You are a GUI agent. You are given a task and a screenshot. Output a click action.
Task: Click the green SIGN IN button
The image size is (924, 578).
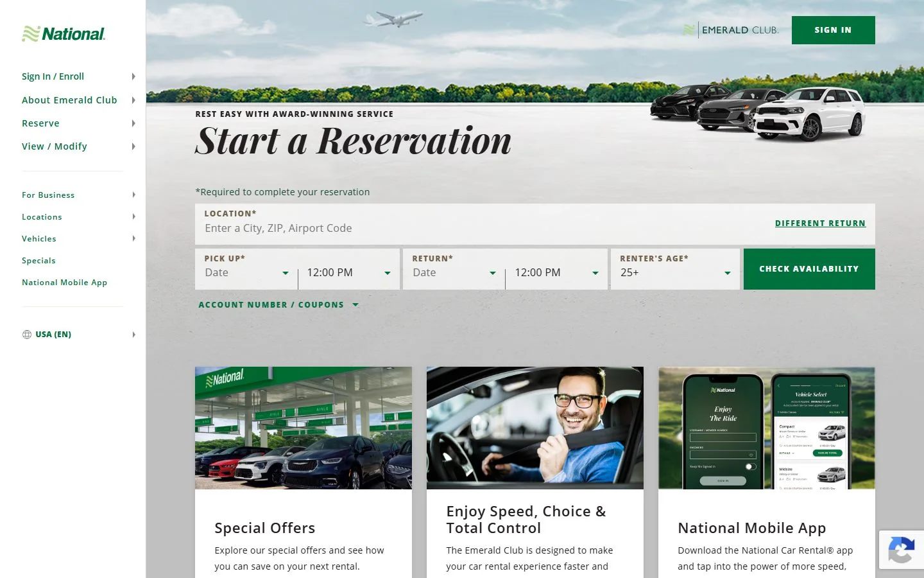coord(833,30)
